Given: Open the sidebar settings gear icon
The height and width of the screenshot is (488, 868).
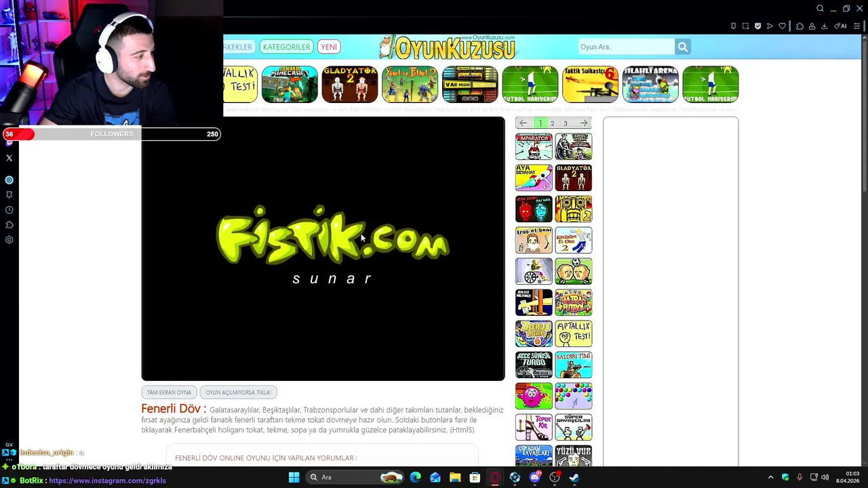Looking at the screenshot, I should (x=9, y=240).
